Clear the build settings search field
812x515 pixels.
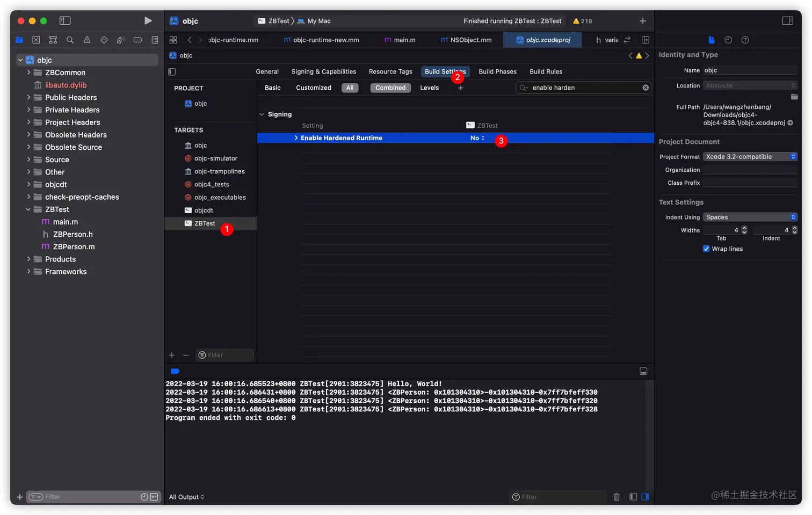pyautogui.click(x=646, y=88)
